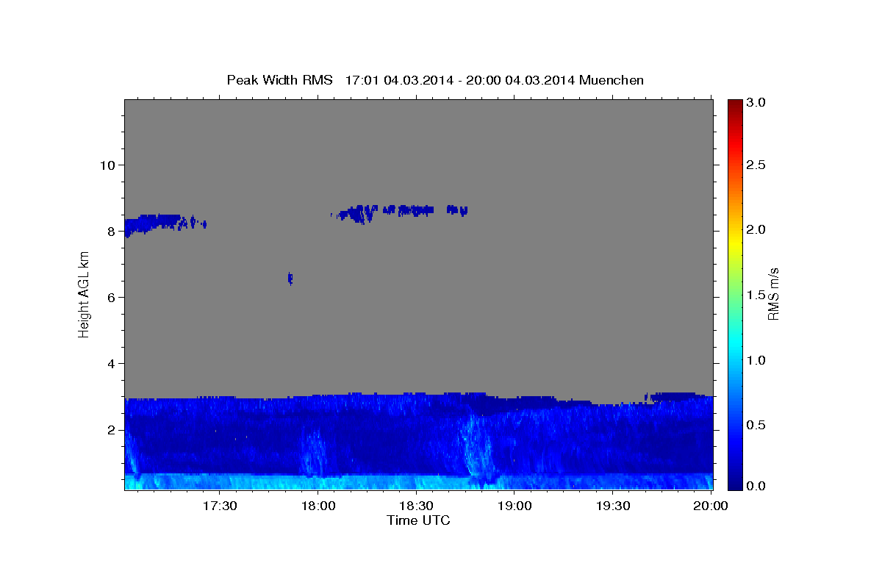Click the height tick label 10
The height and width of the screenshot is (588, 882).
click(107, 165)
